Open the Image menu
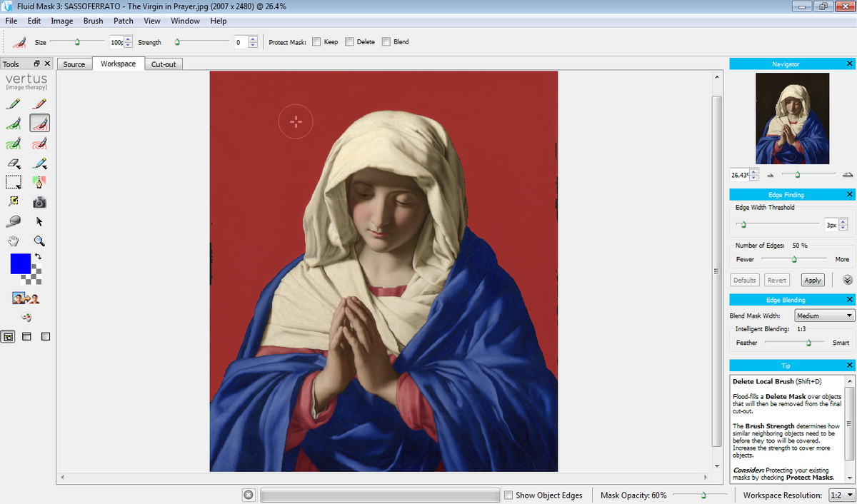 62,21
